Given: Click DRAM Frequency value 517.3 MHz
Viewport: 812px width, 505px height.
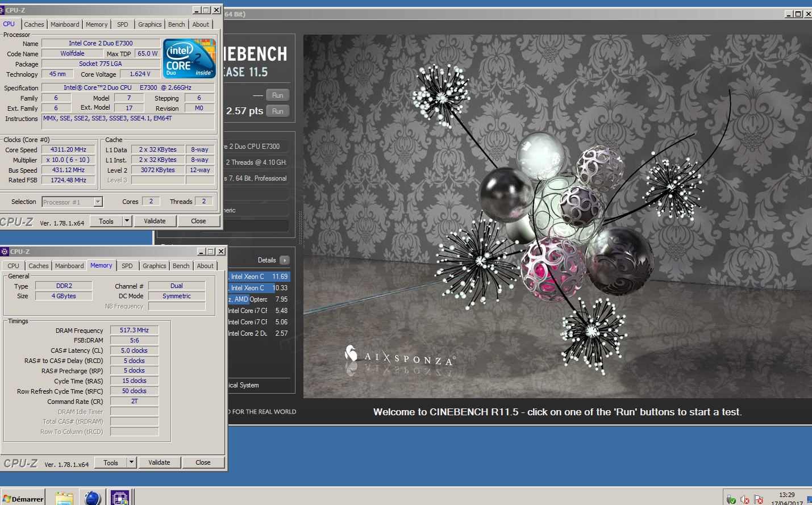Looking at the screenshot, I should 134,330.
